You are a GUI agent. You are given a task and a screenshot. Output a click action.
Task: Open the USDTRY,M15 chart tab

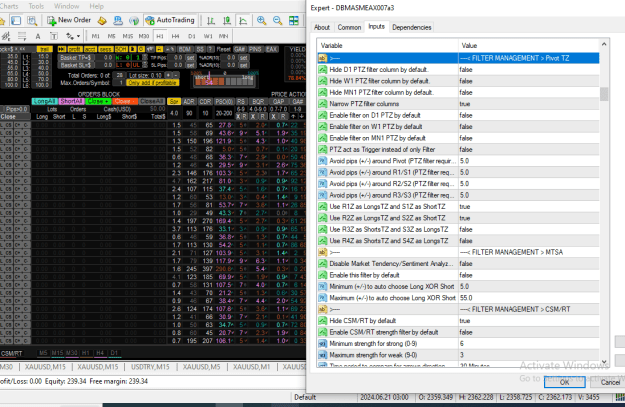tap(150, 367)
